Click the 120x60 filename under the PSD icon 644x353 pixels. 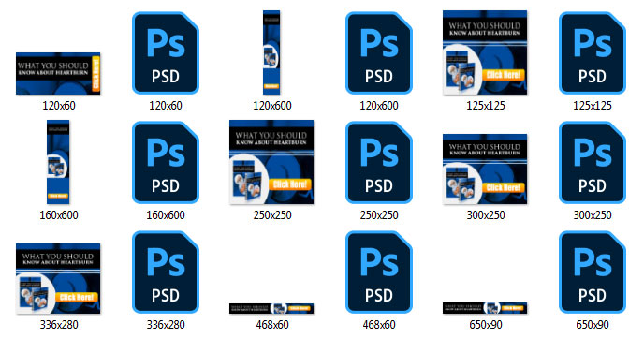click(x=166, y=106)
